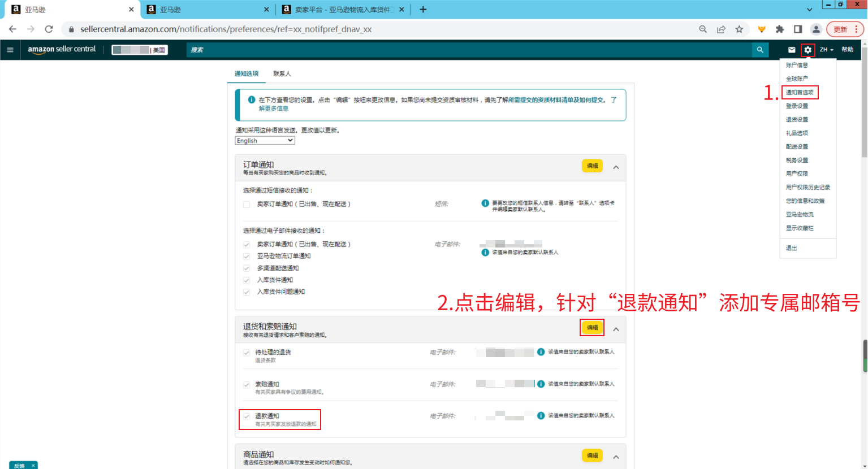Click info icon in 待处理的退货 row
The image size is (868, 469).
pos(541,352)
